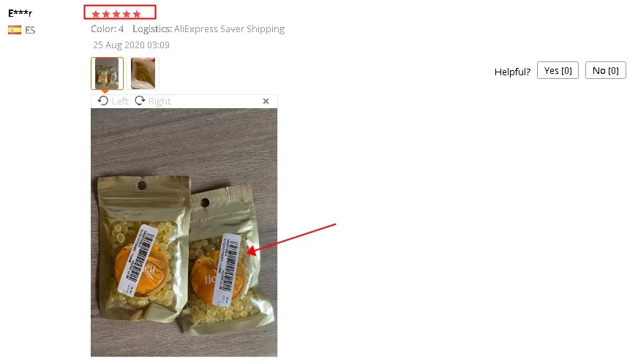Close the enlarged review photo viewer
Screen dimensions: 638x364
266,101
